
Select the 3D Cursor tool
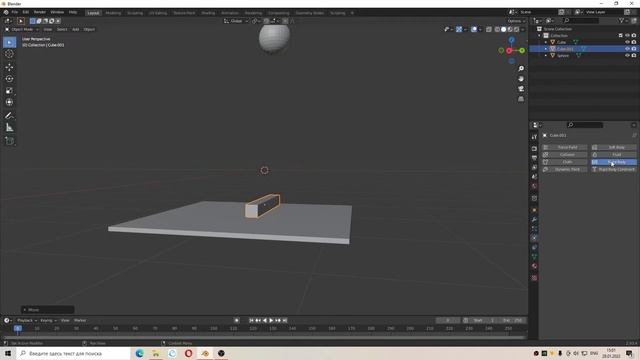pyautogui.click(x=9, y=54)
